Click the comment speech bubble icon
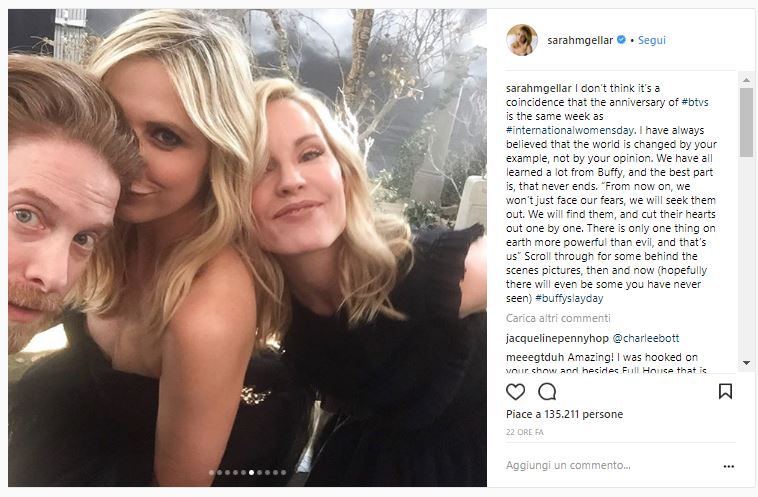Viewport: 758px width, 497px height. pos(547,391)
